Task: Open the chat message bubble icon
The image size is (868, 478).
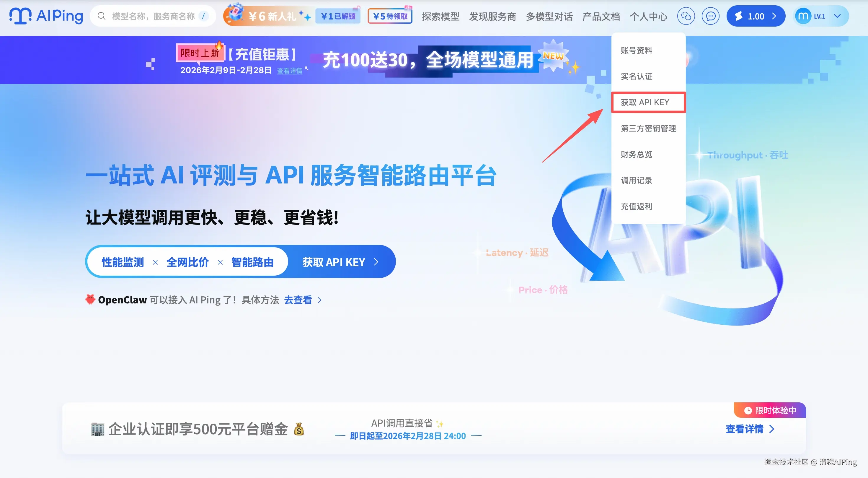Action: click(710, 16)
